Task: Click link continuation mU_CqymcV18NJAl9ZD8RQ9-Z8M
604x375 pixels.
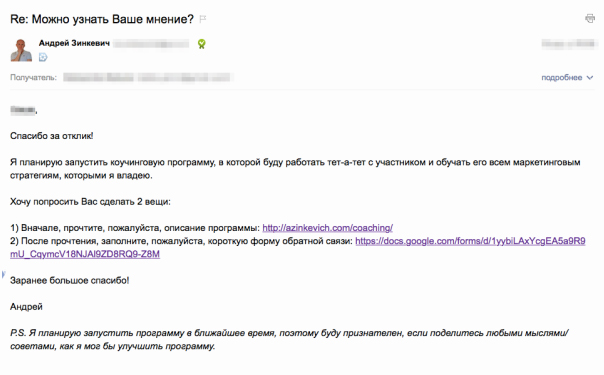Action: pos(85,254)
